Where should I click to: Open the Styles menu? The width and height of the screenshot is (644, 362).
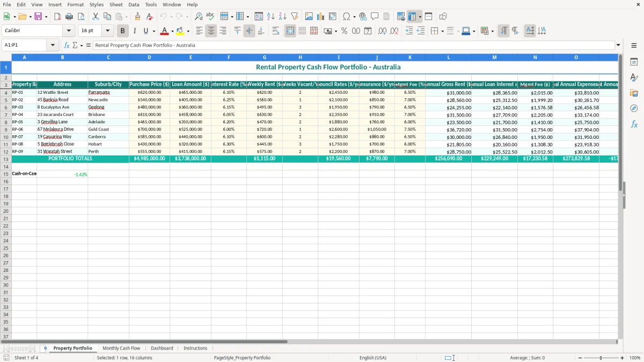97,4
